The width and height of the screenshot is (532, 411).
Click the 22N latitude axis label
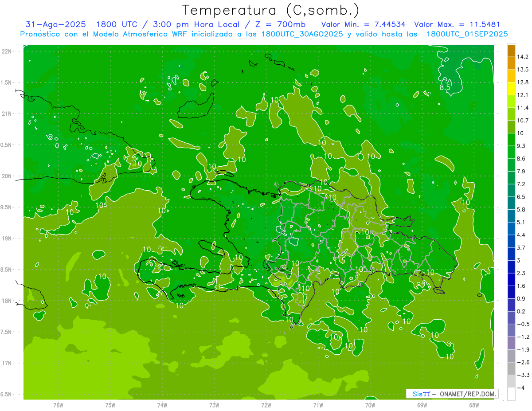click(x=7, y=51)
